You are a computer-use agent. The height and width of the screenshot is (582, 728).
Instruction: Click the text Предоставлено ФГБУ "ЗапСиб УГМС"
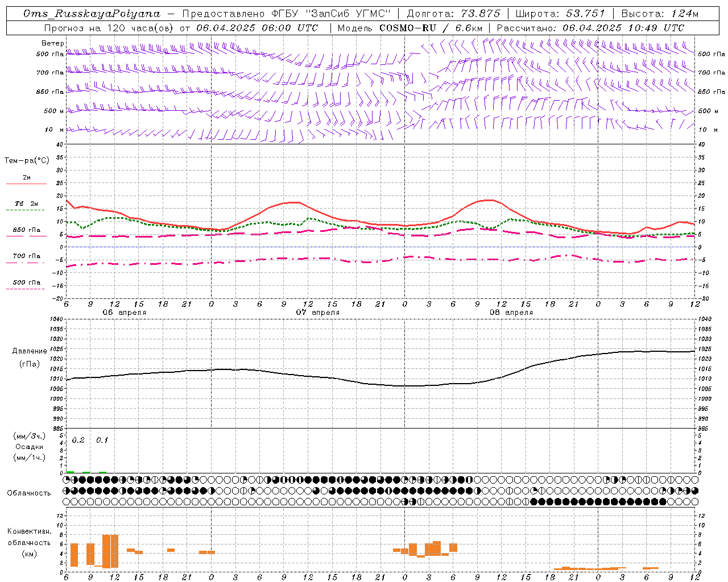point(287,14)
